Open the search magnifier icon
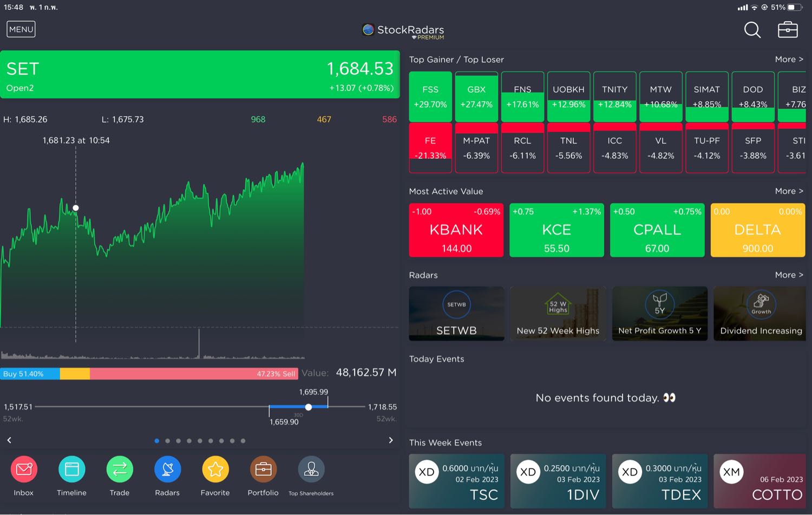The image size is (812, 515). (x=752, y=30)
